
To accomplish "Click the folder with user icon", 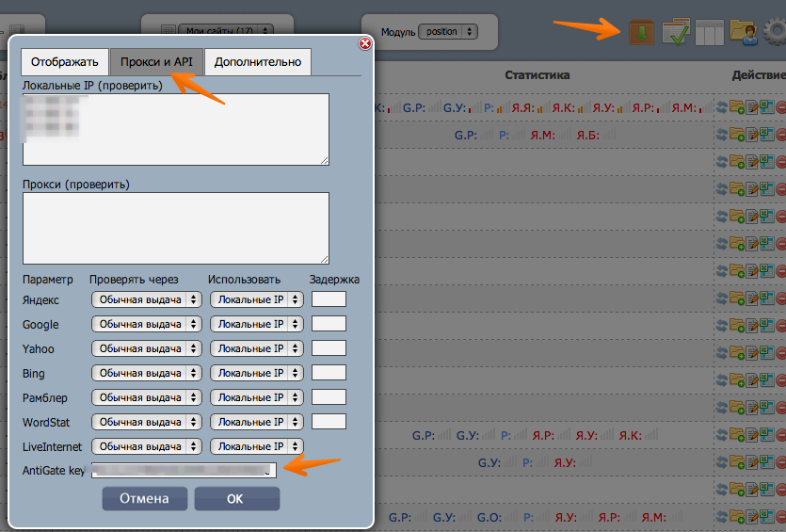I will tap(744, 33).
